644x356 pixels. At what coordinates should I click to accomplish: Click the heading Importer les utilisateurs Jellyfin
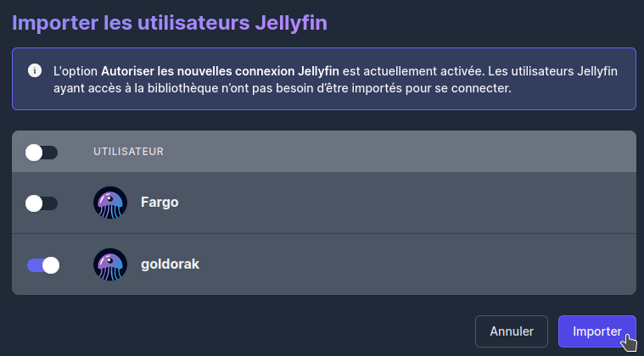[170, 23]
